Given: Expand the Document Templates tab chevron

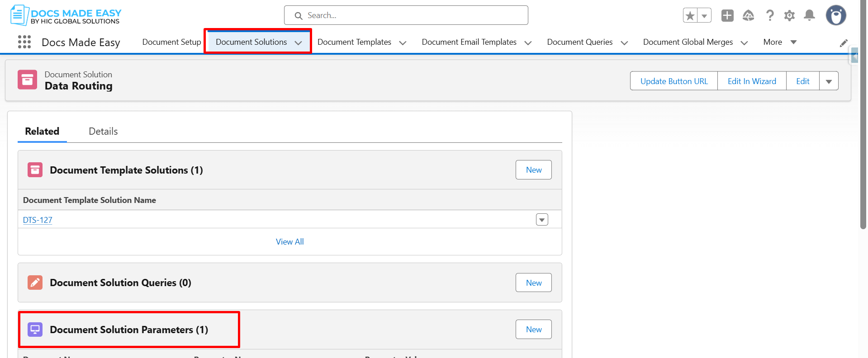Looking at the screenshot, I should tap(403, 43).
